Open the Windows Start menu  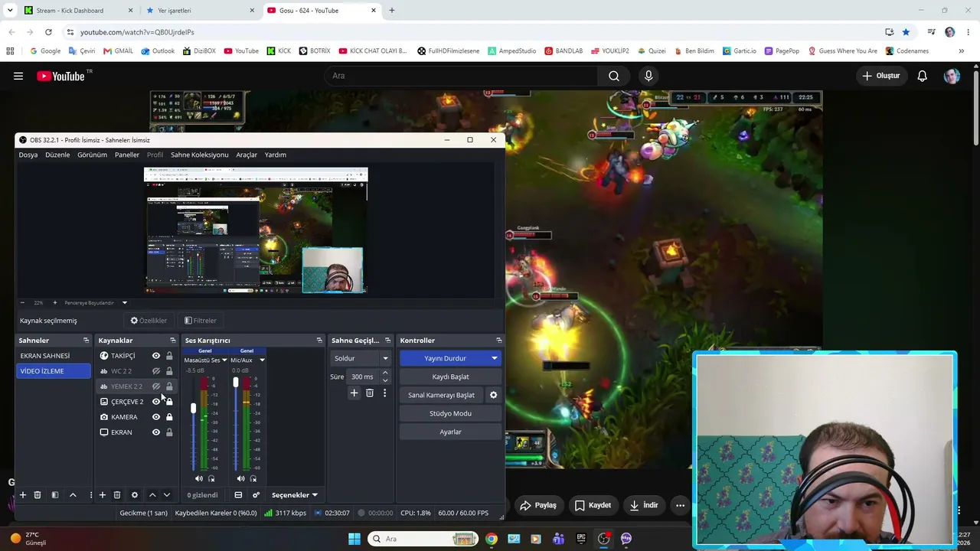point(354,539)
